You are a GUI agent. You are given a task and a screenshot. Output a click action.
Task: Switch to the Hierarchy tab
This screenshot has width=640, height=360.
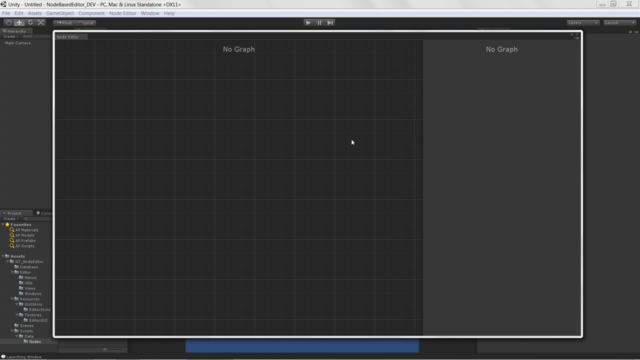(16, 31)
